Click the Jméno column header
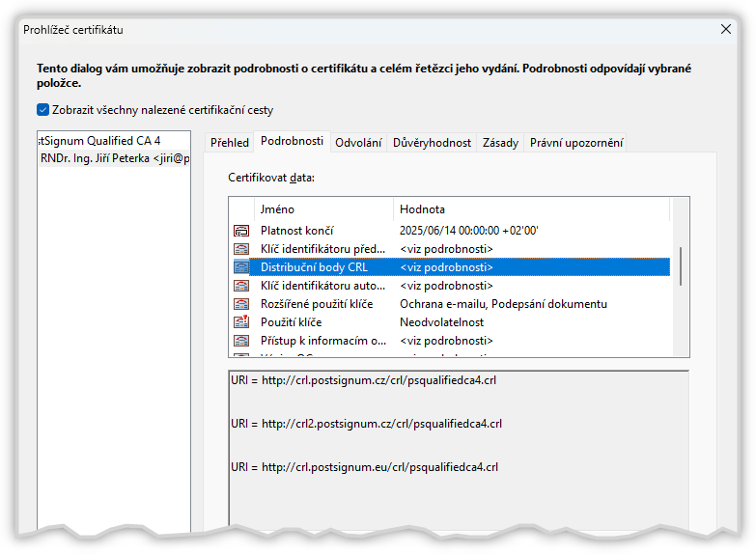This screenshot has width=756, height=555. pos(277,209)
